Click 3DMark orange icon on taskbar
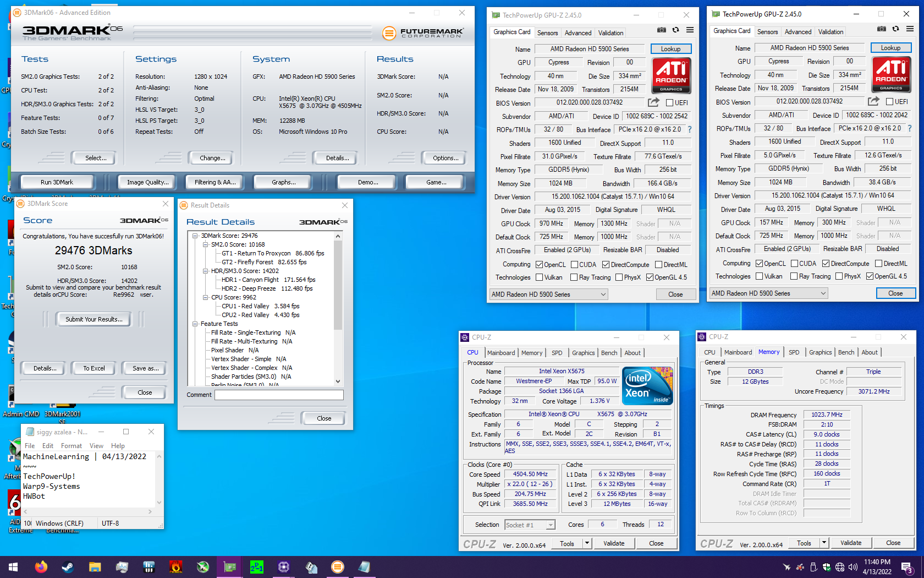 coord(338,567)
